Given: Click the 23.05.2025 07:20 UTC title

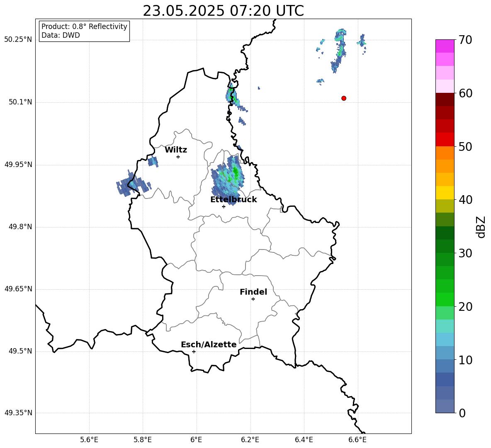Looking at the screenshot, I should coord(223,11).
